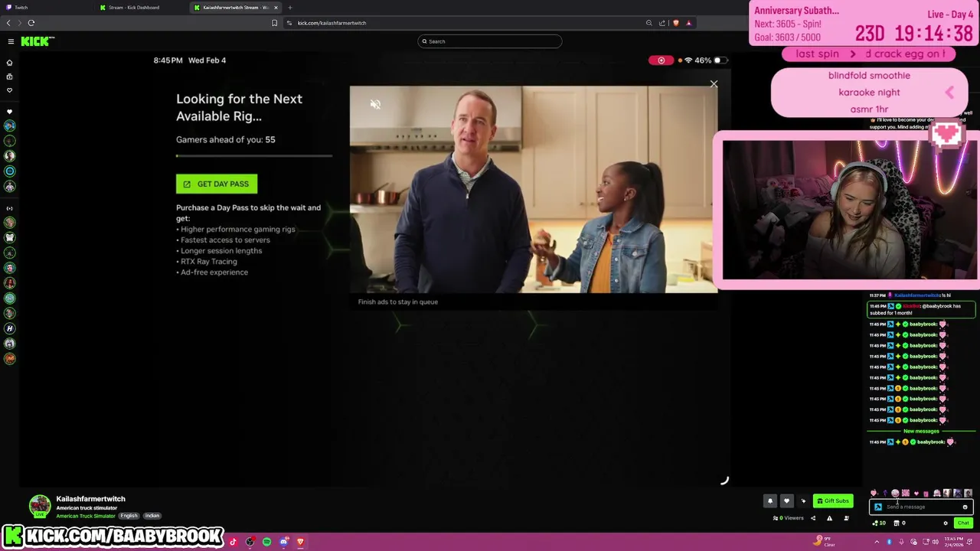The width and height of the screenshot is (980, 551).
Task: Focus the Kick search box
Action: point(490,41)
